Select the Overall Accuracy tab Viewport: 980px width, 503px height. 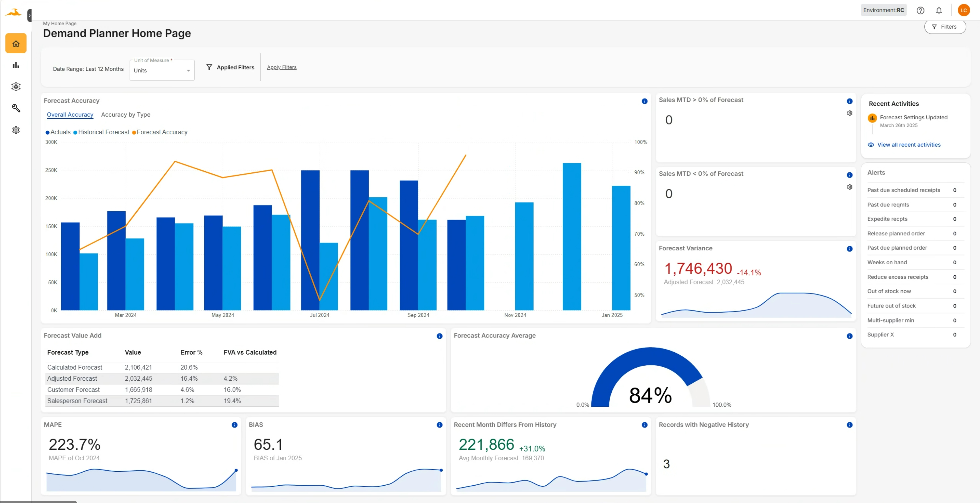[70, 114]
